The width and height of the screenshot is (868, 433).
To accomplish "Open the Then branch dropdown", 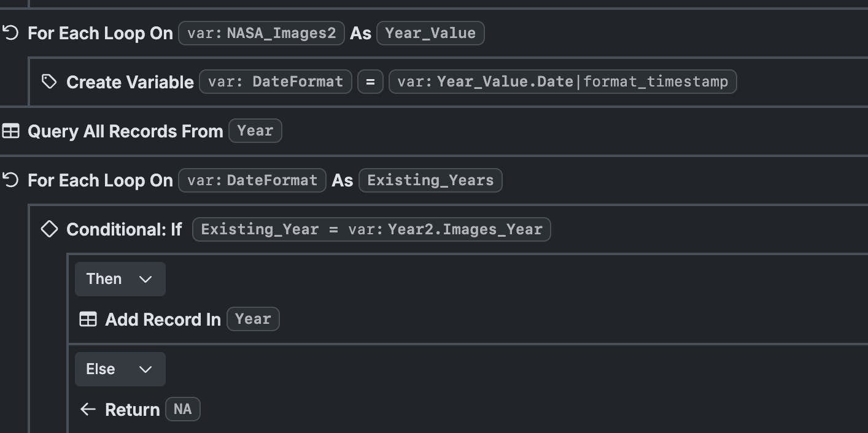I will pos(120,279).
